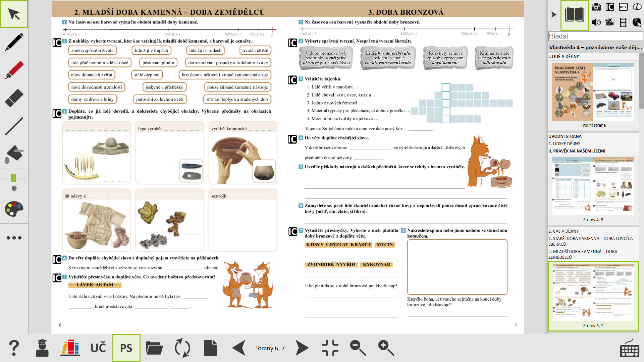
Task: Open 'ÚVODNÍ STRANA' entry
Action: [x=565, y=136]
